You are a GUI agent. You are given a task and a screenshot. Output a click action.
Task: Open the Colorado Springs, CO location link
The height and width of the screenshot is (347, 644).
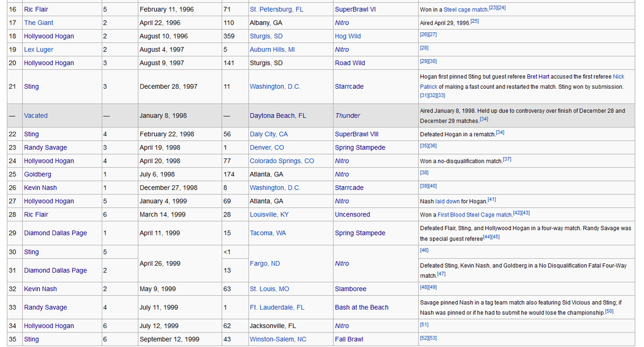click(x=282, y=161)
